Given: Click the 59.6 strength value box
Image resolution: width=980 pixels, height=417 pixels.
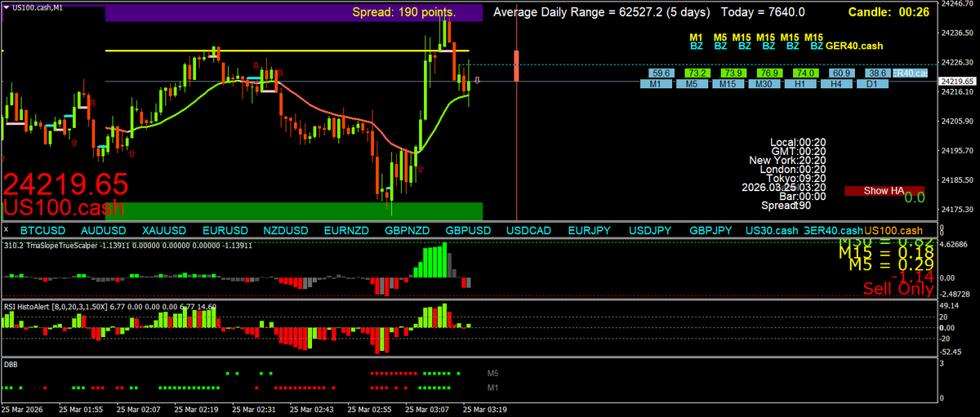Looking at the screenshot, I should [660, 73].
